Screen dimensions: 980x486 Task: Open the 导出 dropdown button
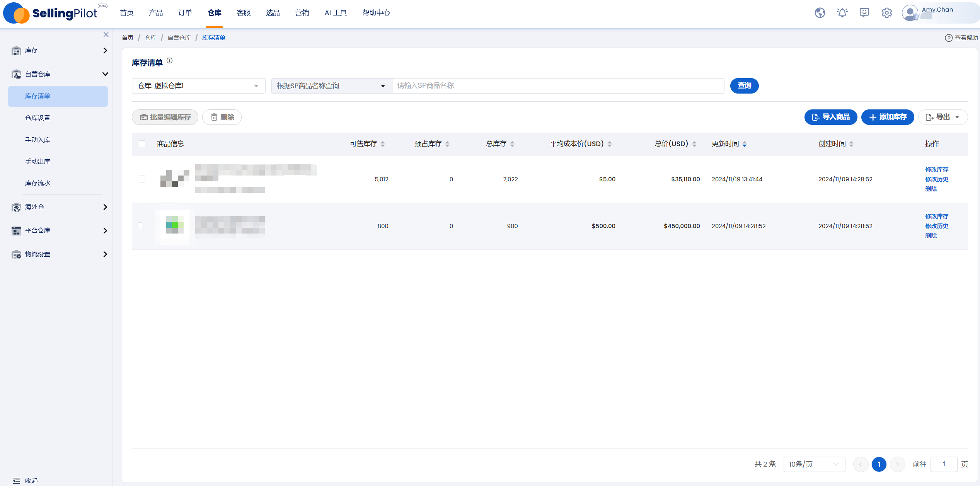(943, 117)
